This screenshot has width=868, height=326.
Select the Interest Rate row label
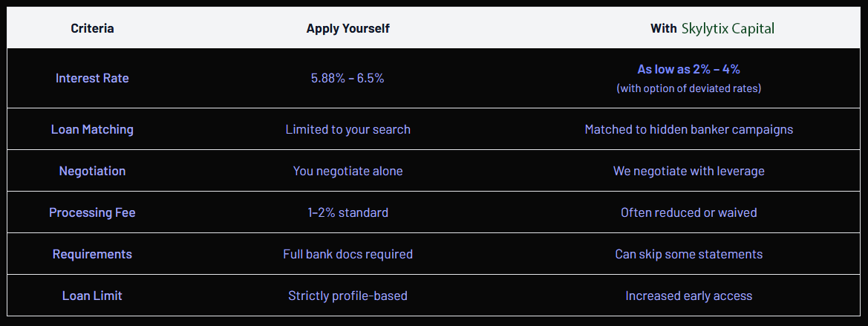click(92, 78)
